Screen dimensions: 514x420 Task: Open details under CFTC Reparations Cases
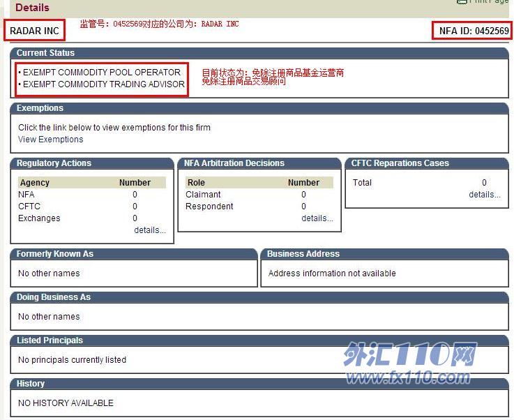[485, 195]
